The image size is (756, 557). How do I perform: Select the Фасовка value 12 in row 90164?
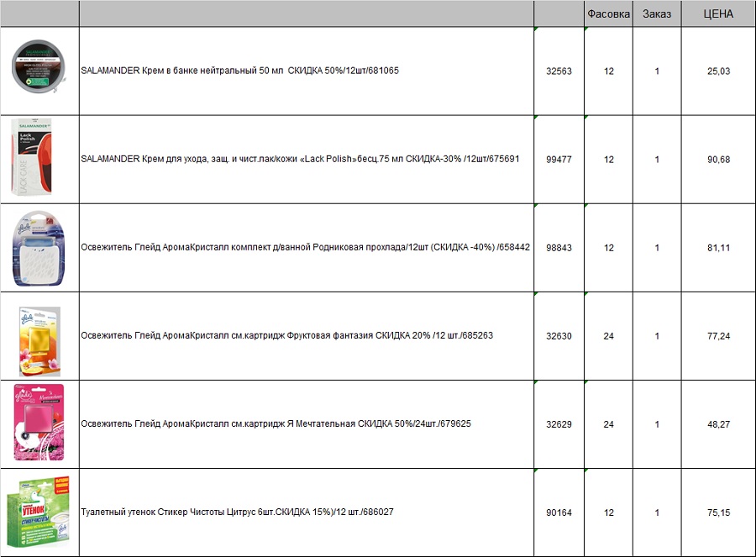pos(608,512)
